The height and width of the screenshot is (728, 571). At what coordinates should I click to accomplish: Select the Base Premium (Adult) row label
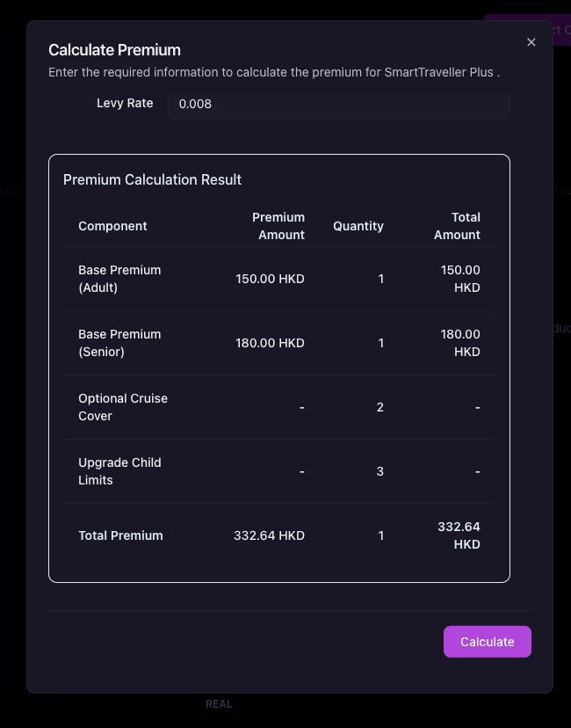(119, 279)
